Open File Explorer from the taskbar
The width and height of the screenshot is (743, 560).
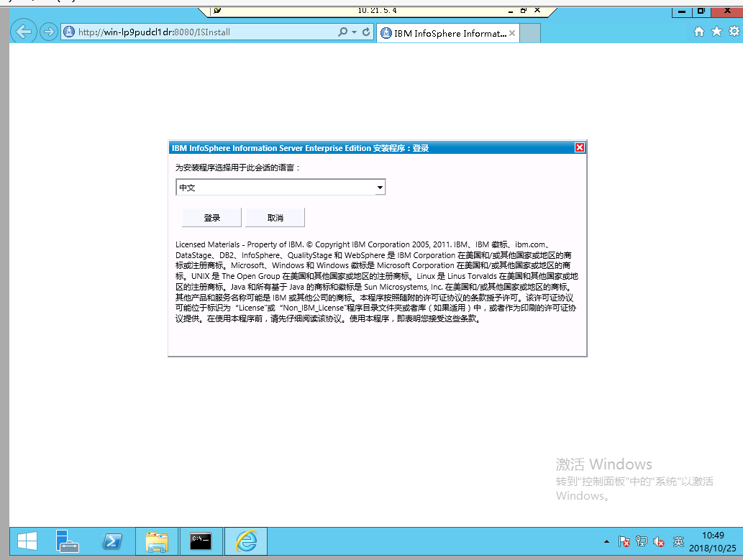click(157, 541)
